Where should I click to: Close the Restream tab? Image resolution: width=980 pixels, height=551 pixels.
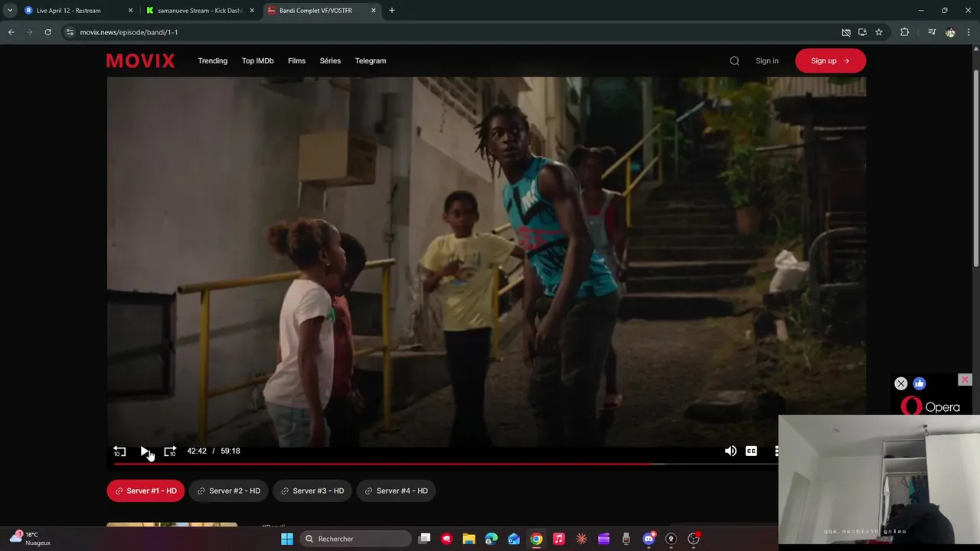pyautogui.click(x=130, y=11)
